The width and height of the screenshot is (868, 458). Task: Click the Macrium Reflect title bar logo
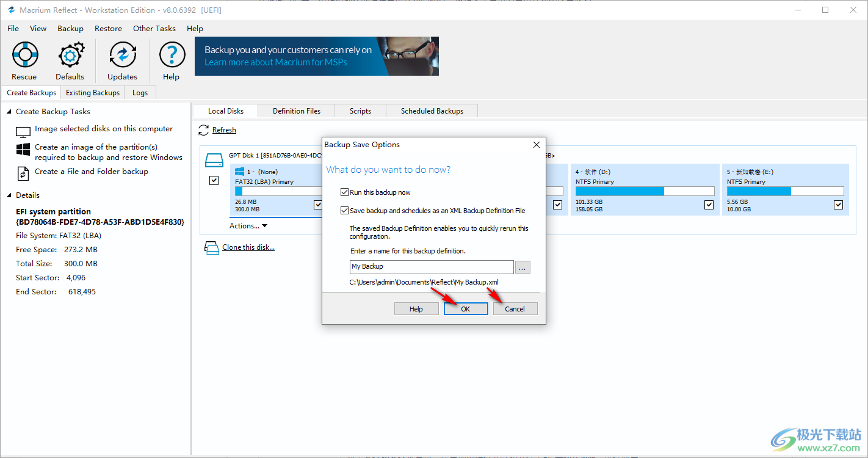(x=10, y=10)
